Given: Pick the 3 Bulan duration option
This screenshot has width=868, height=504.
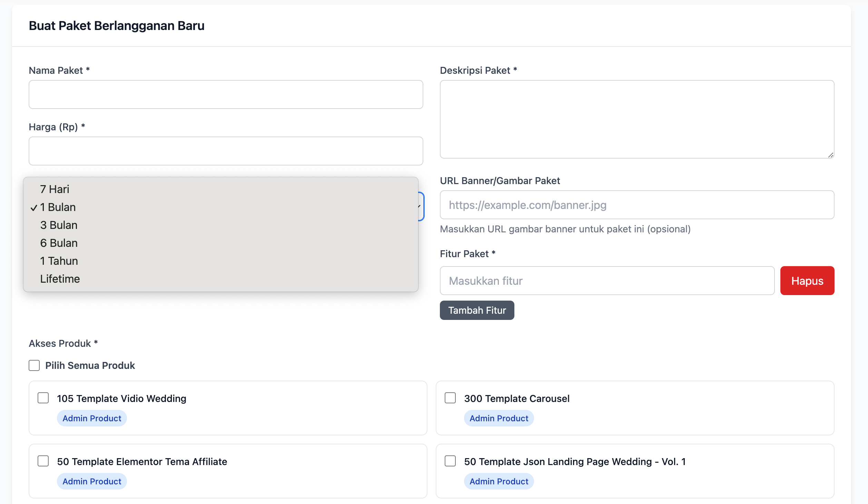Looking at the screenshot, I should coord(59,225).
